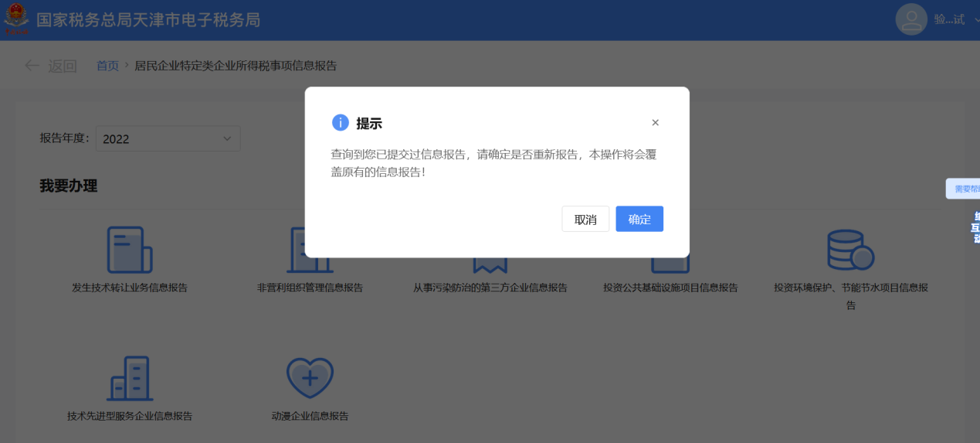
Task: Open 从事污染防治的第三方企业信息报告 item
Action: point(490,288)
